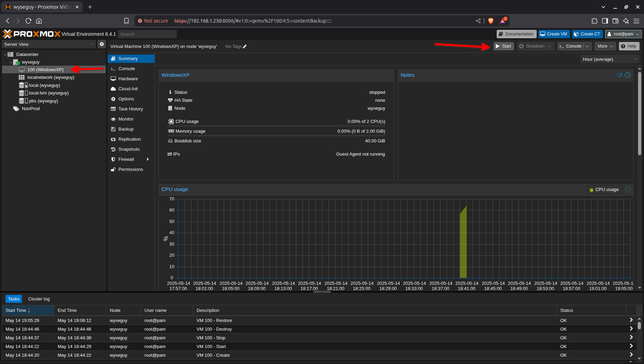This screenshot has width=644, height=364.
Task: Start the WindowsXP virtual machine
Action: 504,46
